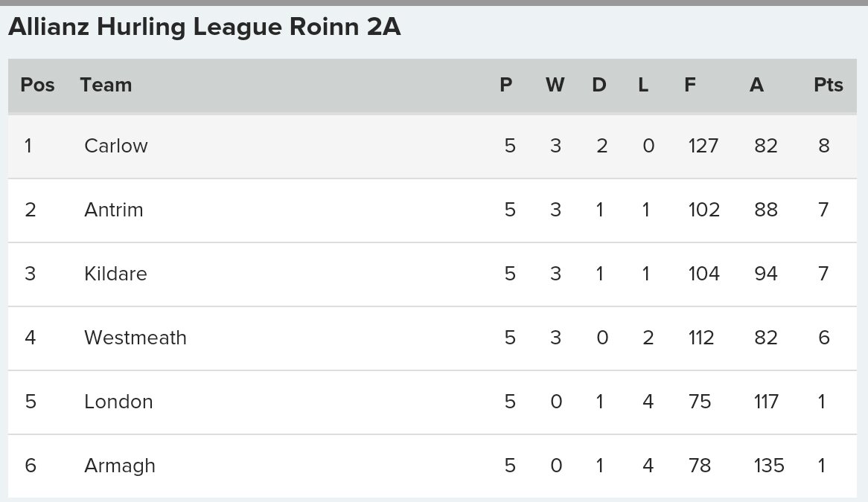Click the Allianz Hurling League Roinn 2A heading
Image resolution: width=868 pixels, height=502 pixels.
click(x=204, y=27)
